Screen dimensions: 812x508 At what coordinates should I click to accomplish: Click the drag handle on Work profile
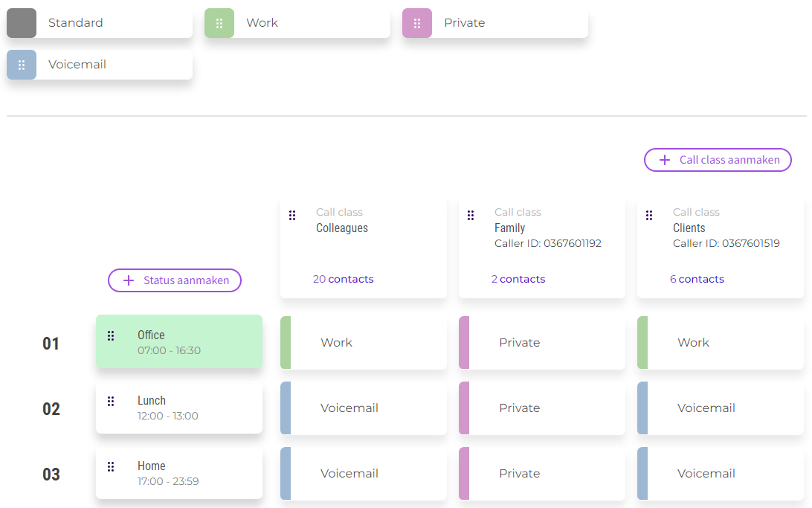pos(219,23)
